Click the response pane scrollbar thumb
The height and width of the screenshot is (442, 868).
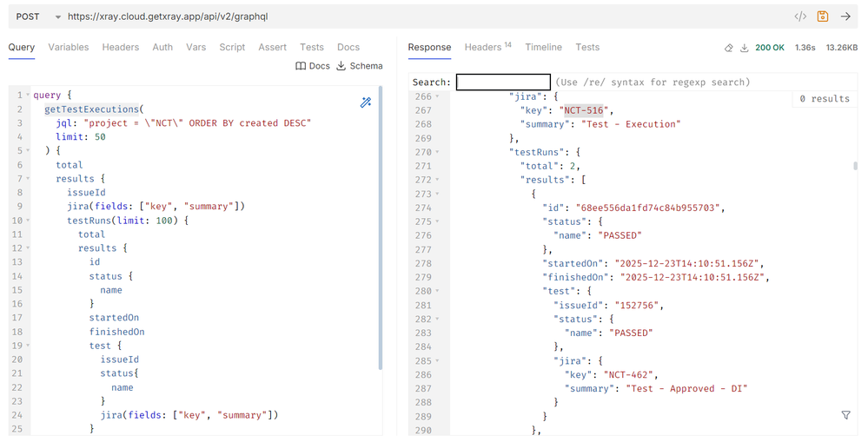[x=855, y=166]
